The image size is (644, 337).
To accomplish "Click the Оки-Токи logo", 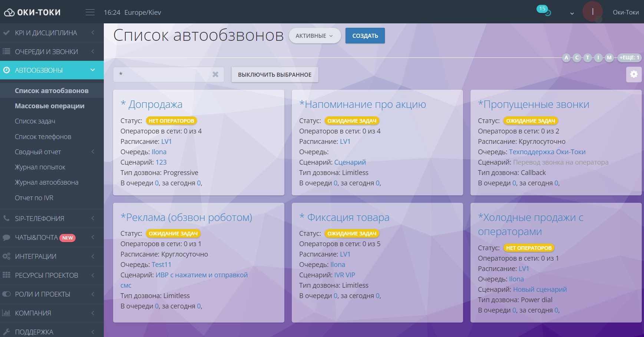I will (32, 11).
